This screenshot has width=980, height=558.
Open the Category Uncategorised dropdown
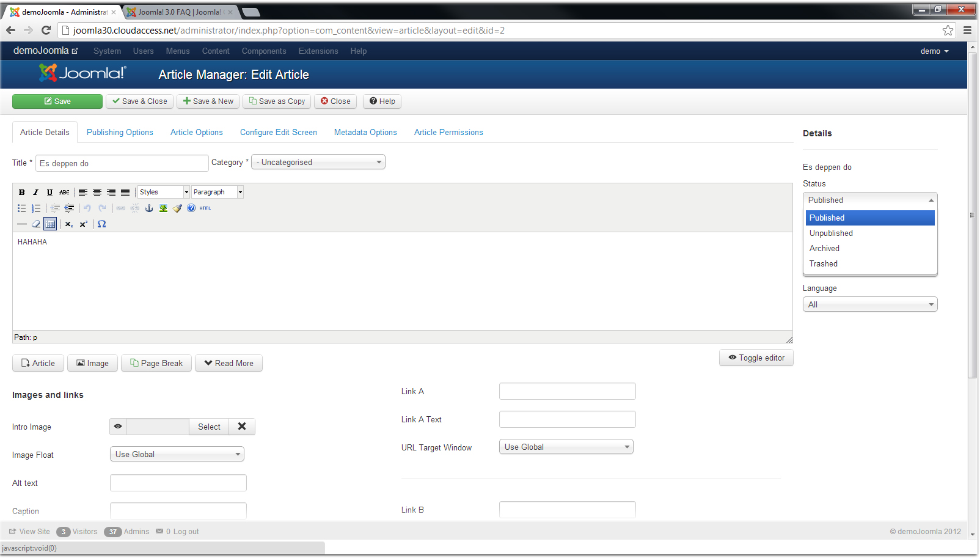click(x=318, y=162)
